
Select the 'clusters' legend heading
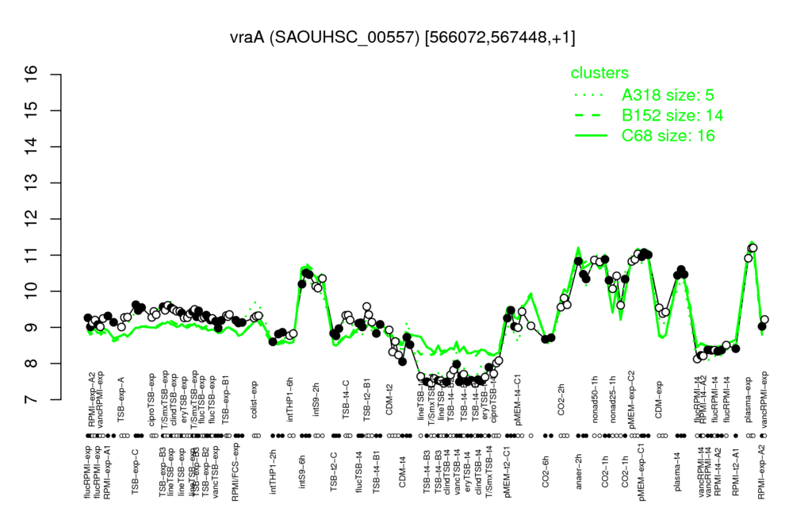(x=599, y=73)
